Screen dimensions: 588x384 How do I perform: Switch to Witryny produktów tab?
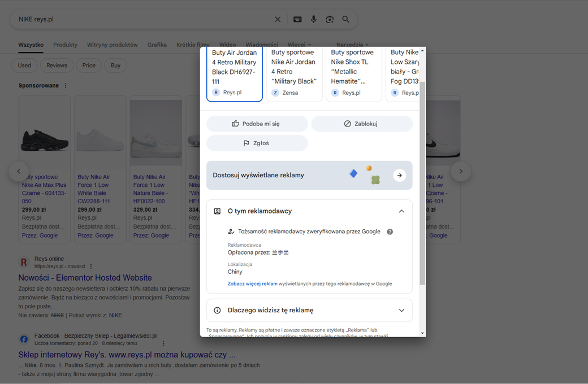coord(113,45)
